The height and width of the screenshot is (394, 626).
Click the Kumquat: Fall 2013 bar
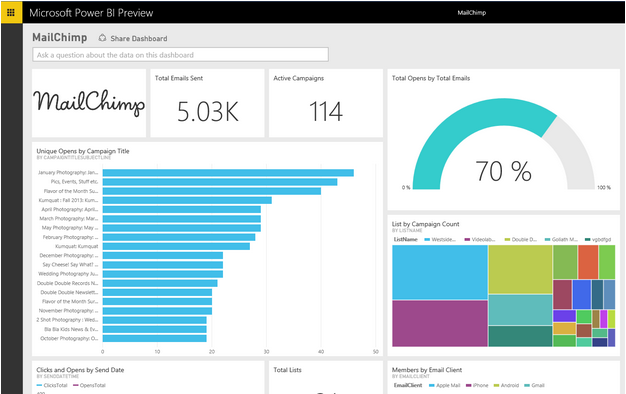pos(187,200)
